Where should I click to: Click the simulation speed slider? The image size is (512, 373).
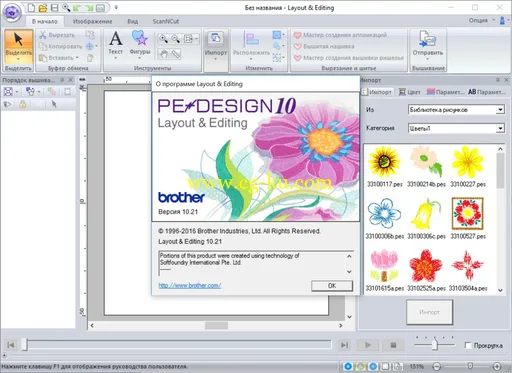pos(434,344)
